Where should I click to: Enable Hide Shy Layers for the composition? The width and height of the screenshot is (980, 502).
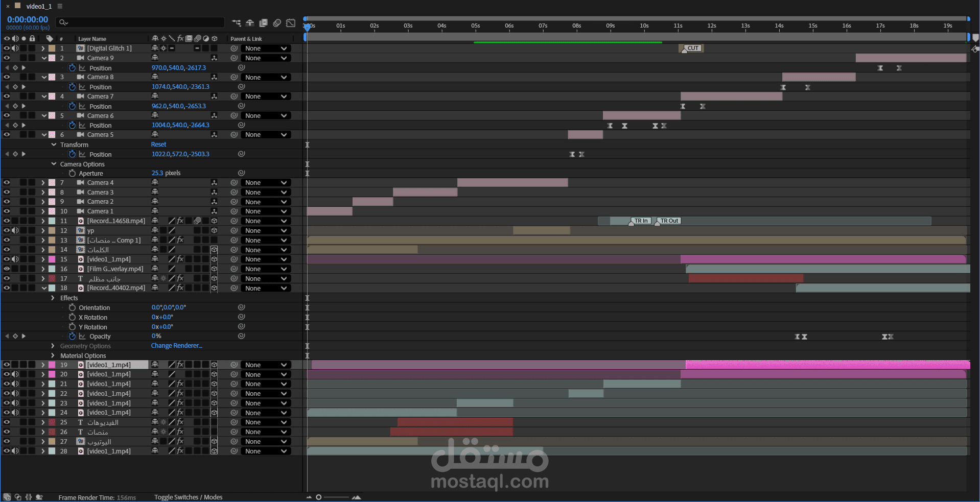pyautogui.click(x=250, y=23)
